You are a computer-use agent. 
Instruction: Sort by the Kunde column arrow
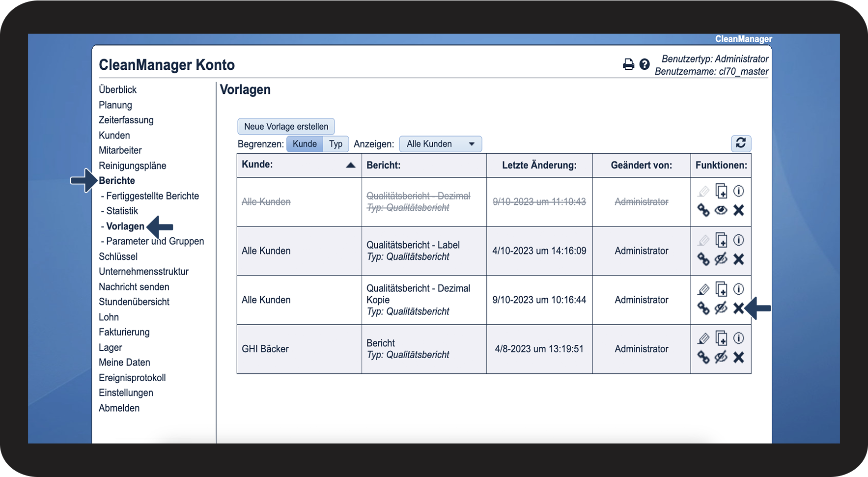click(350, 165)
